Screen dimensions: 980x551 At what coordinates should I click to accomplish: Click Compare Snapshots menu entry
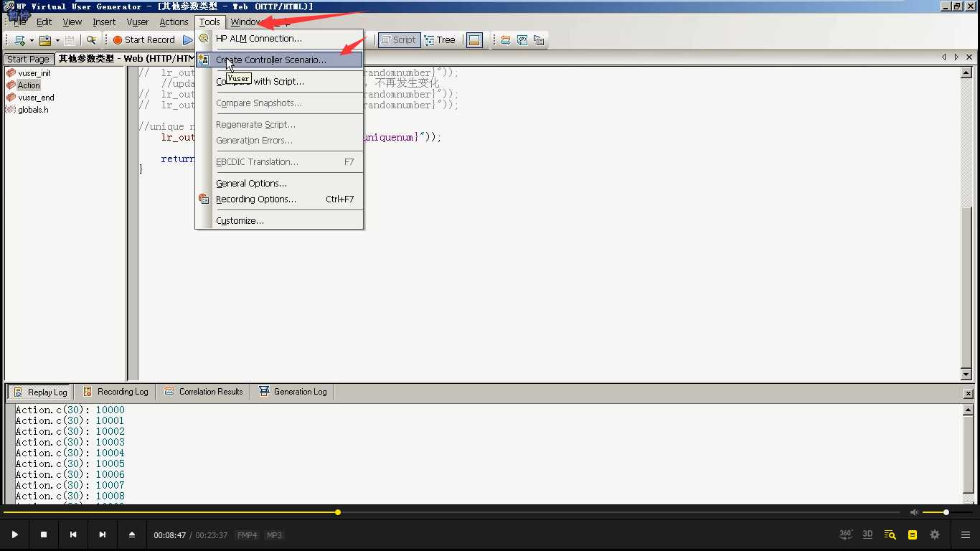coord(280,103)
